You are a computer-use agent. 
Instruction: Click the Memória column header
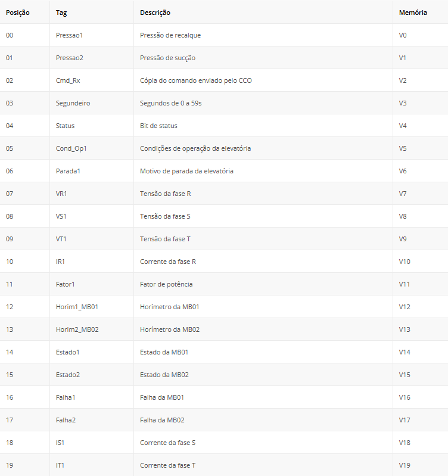click(413, 13)
